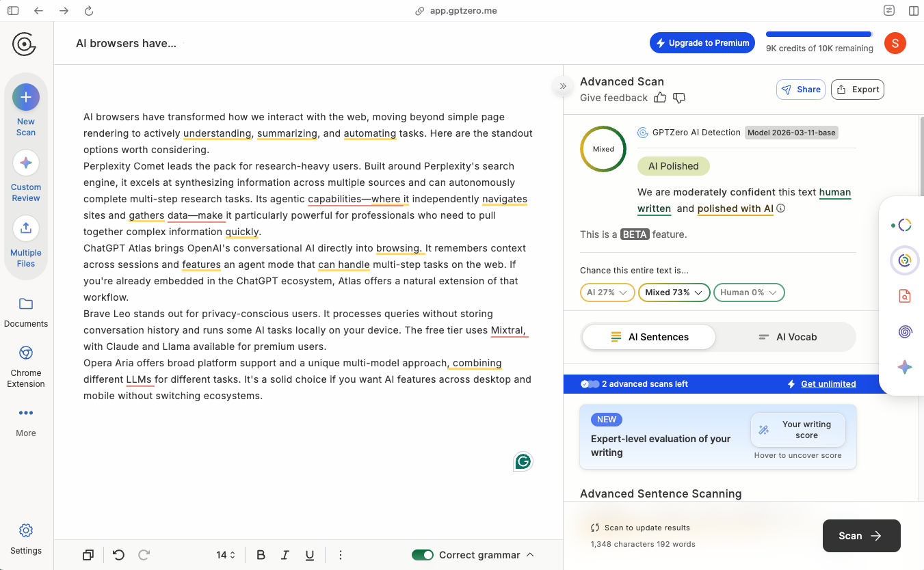The image size is (924, 570).
Task: Click the file scan icon in floating toolbar
Action: coord(904,295)
